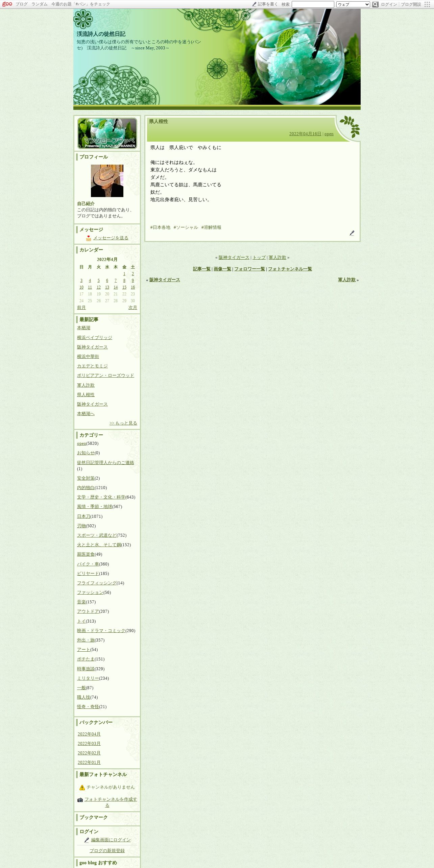Screen dimensions: 434x868
Task: Click the search magnifier button
Action: pos(375,4)
